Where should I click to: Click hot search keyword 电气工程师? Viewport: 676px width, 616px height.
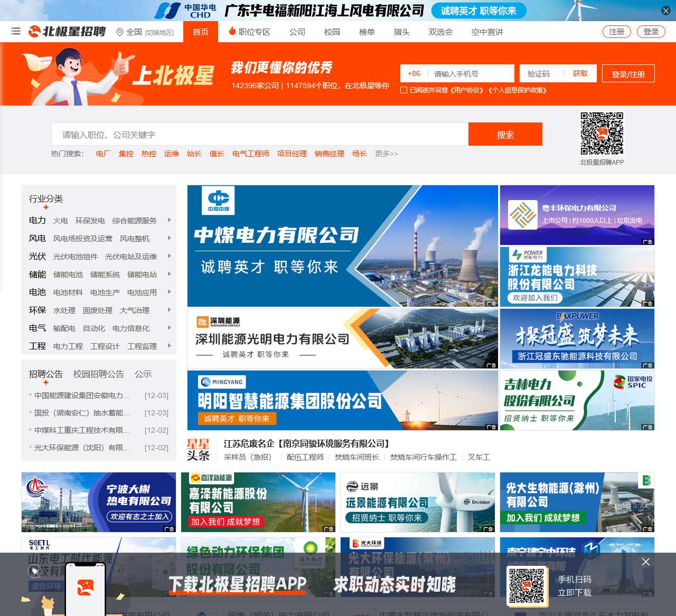click(251, 154)
